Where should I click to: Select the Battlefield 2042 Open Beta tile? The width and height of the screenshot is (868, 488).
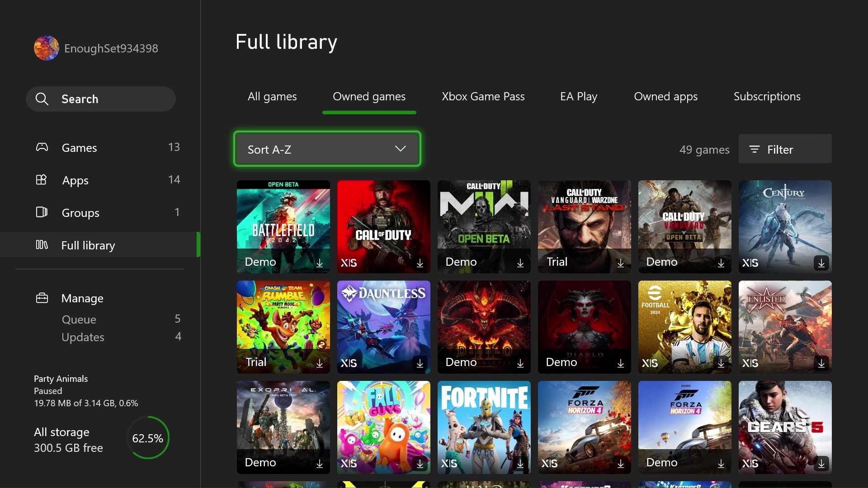(x=283, y=227)
